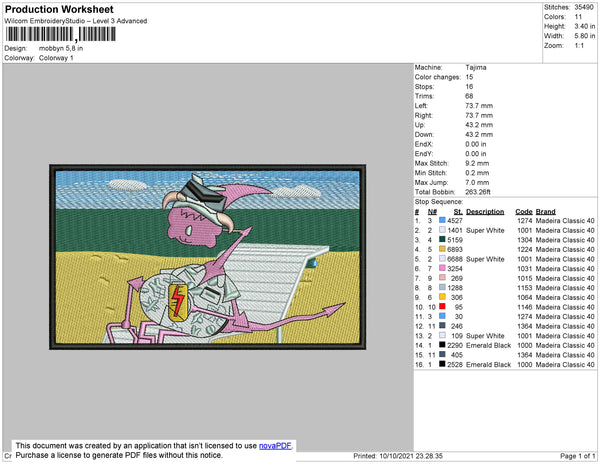This screenshot has height=464, width=600.
Task: Click the 'Production Worksheet' title
Action: click(59, 10)
